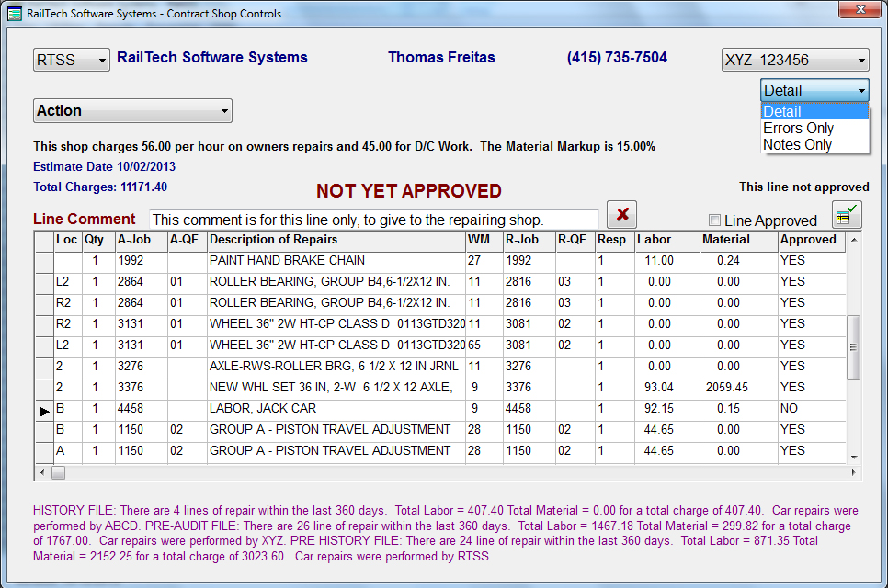Click the horizontal scroll right arrow

[x=853, y=472]
